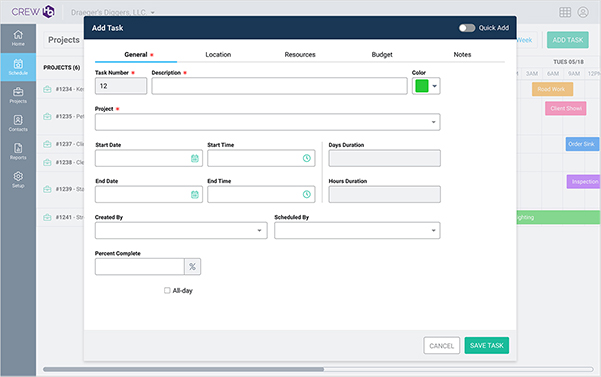Open the End Date calendar picker icon
The height and width of the screenshot is (377, 601).
tap(195, 194)
